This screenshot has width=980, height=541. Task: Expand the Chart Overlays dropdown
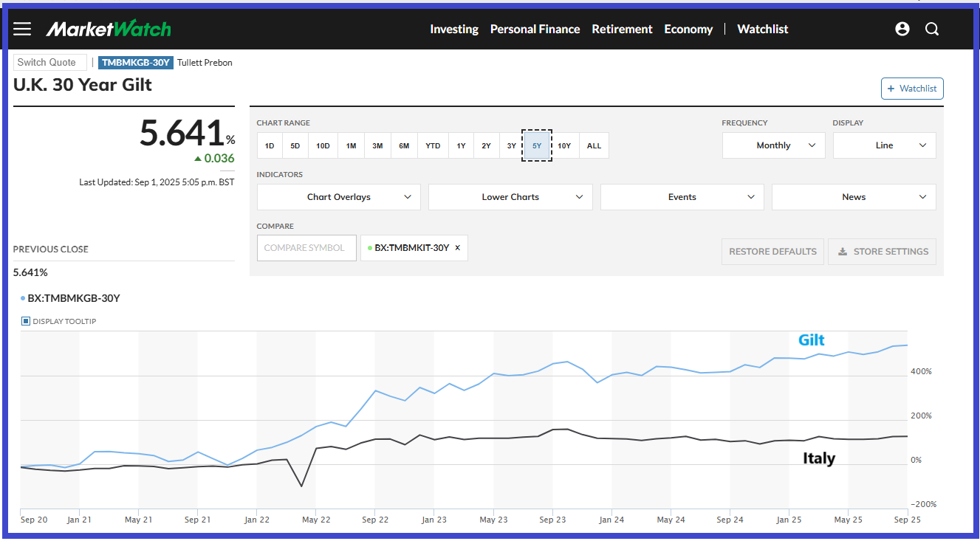339,197
